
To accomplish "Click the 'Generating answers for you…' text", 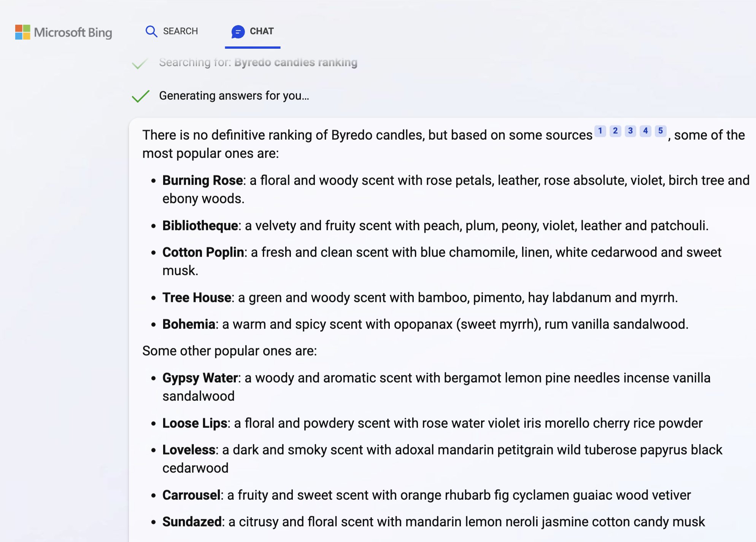I will point(234,96).
